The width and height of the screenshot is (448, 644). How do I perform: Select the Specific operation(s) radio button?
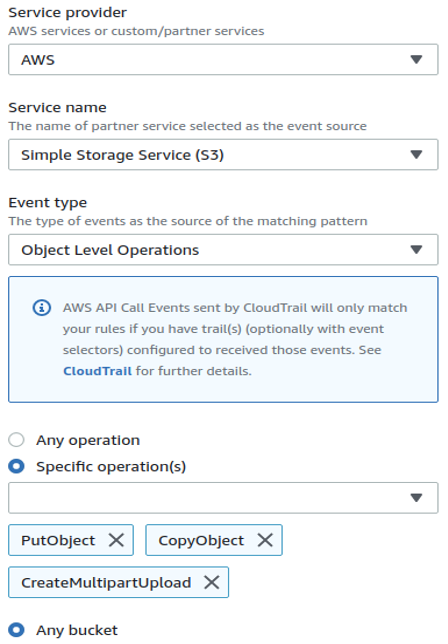click(16, 466)
